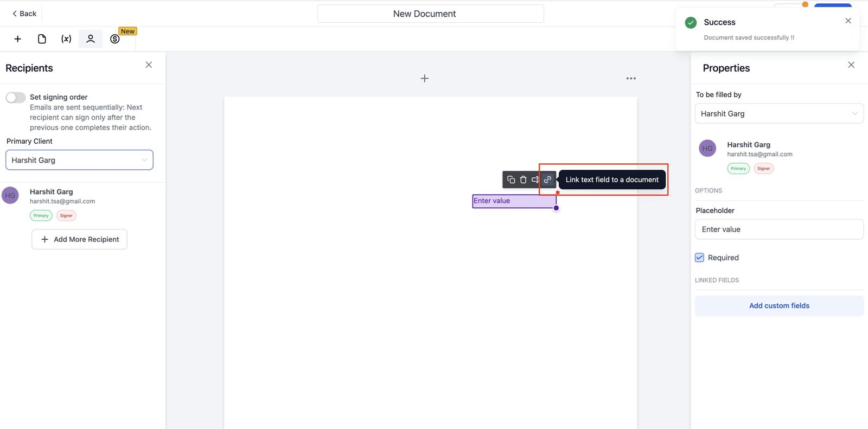Click the Placeholder input field
This screenshot has width=868, height=429.
[x=779, y=229]
